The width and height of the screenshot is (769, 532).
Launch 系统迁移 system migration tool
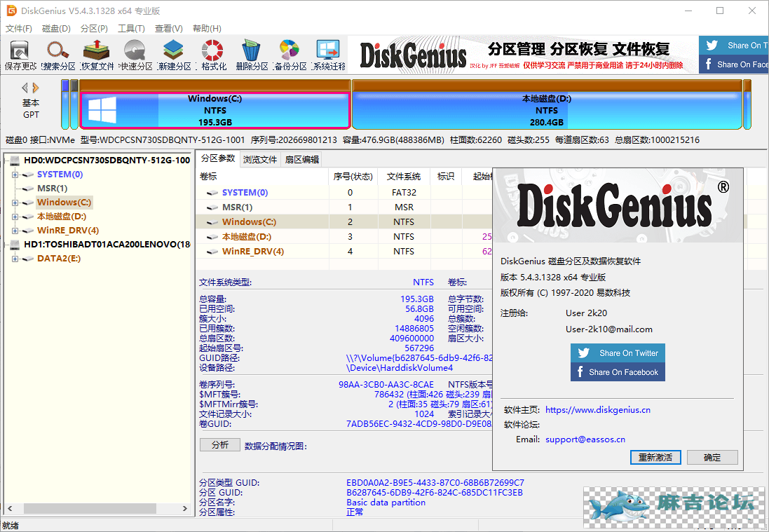point(329,55)
